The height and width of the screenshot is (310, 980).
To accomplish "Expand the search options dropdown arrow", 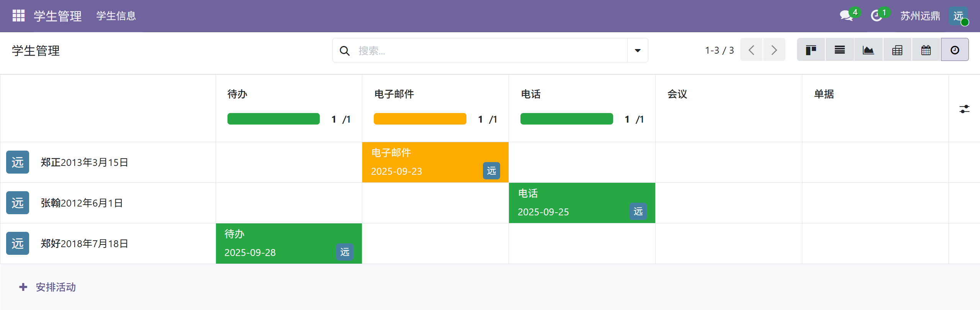I will (x=638, y=50).
